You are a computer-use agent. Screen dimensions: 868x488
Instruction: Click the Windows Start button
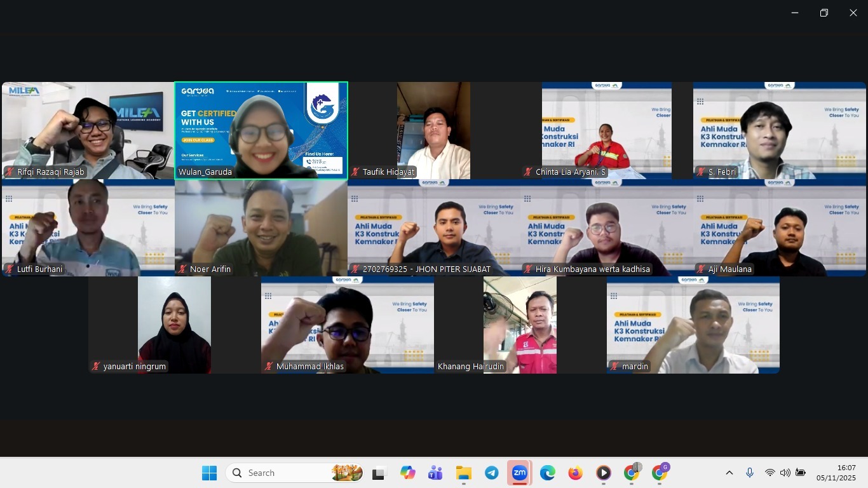[x=209, y=473]
